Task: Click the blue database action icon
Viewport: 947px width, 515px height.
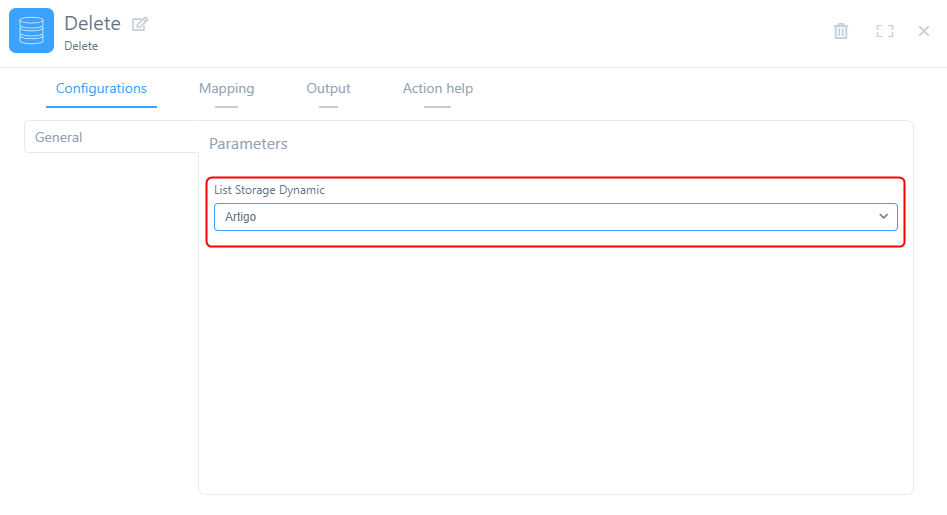Action: 31,31
